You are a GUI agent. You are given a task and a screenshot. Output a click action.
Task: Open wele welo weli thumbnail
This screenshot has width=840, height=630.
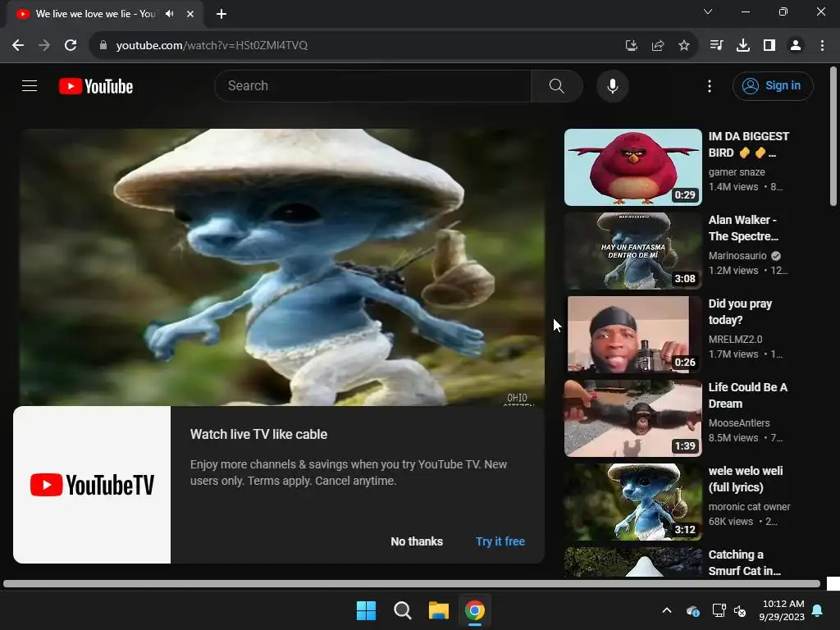[633, 502]
